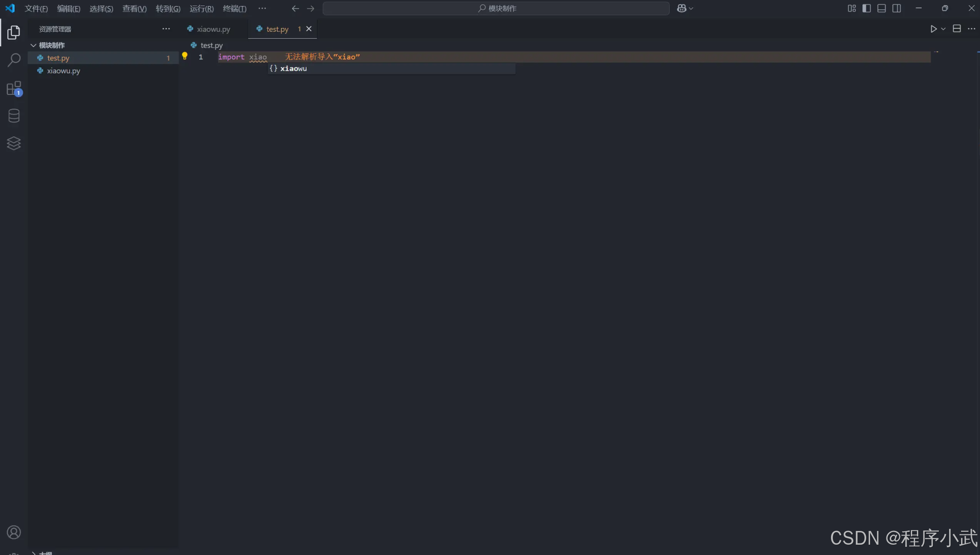Select xiaowu suggestion in autocomplete list
980x555 pixels.
294,69
